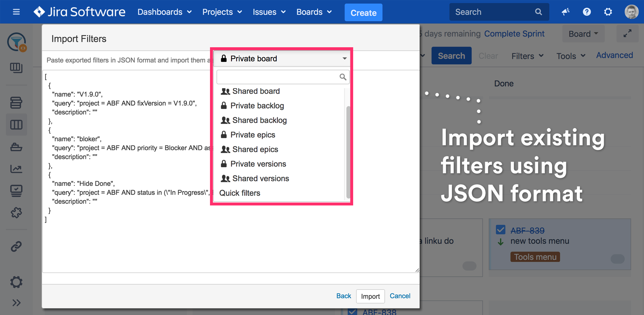Click the Import button

370,296
